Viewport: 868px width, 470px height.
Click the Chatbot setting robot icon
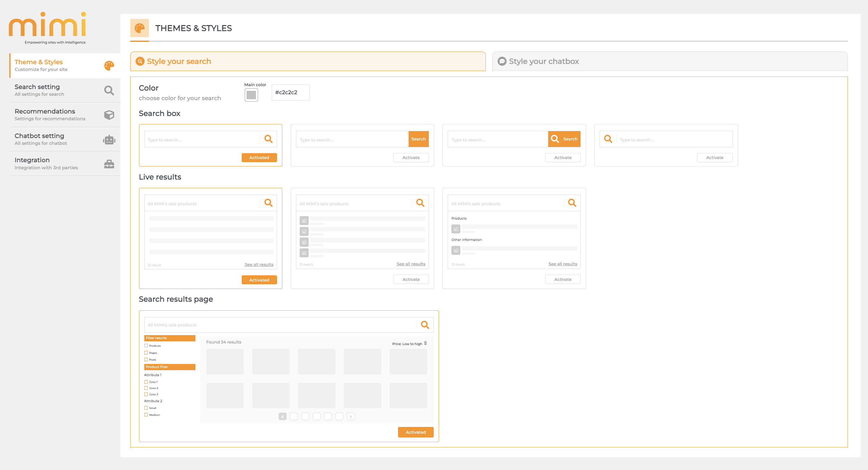pyautogui.click(x=109, y=140)
